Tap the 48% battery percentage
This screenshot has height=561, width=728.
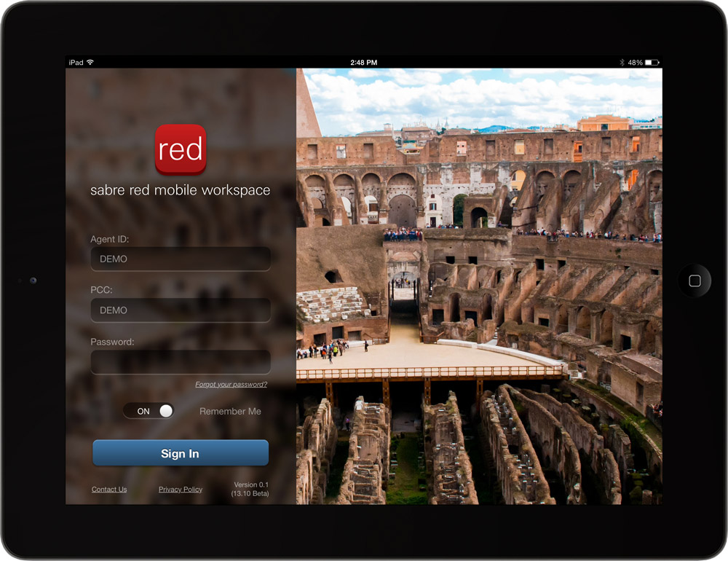635,62
